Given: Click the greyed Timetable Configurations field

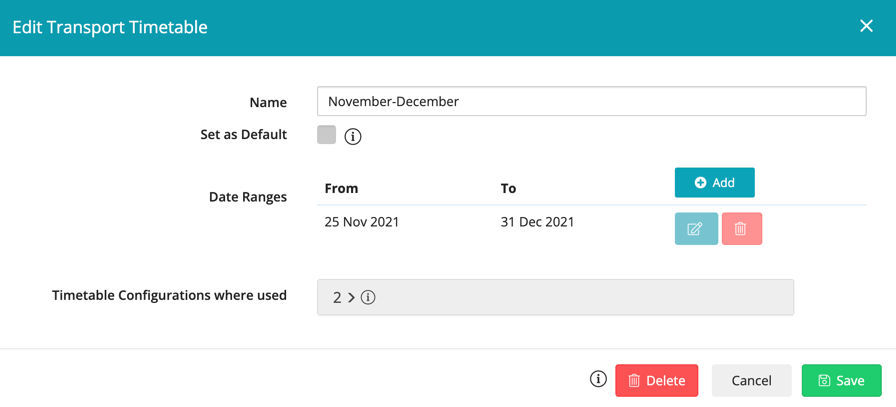Looking at the screenshot, I should tap(580, 298).
